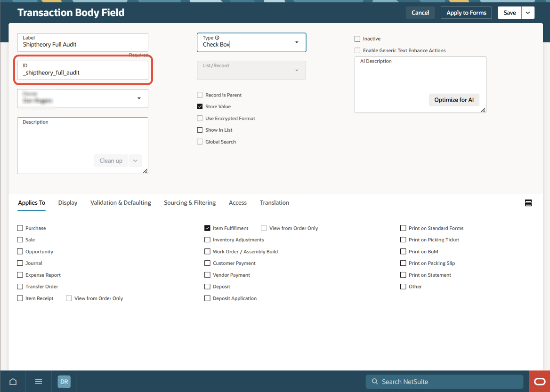Check View from Order Only beside Item Fulfillment
This screenshot has width=550, height=392.
pos(264,228)
